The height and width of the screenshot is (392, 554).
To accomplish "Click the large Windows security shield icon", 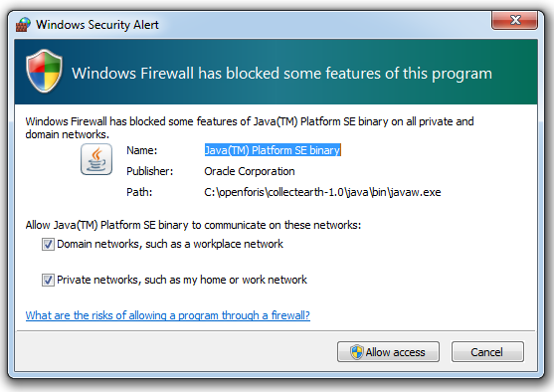I will pyautogui.click(x=44, y=72).
